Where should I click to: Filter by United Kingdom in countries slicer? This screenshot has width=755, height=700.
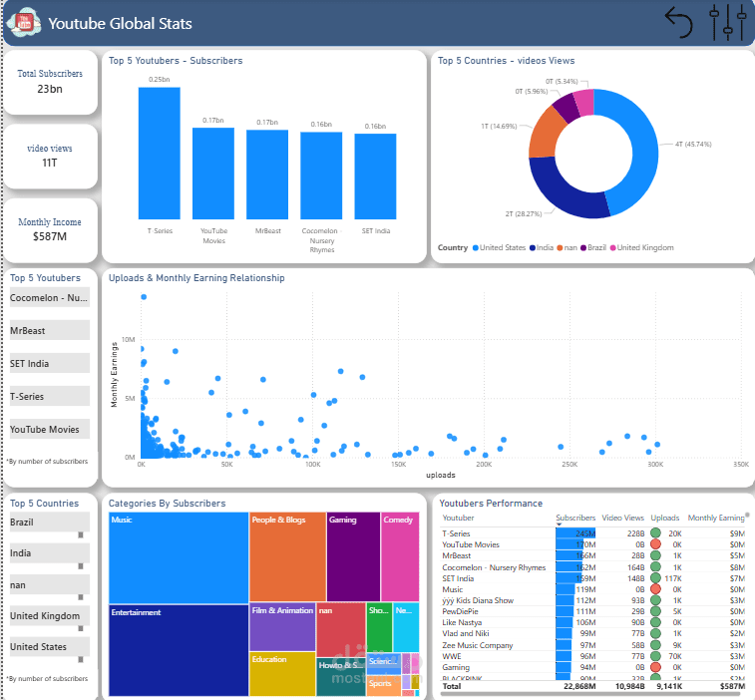50,616
